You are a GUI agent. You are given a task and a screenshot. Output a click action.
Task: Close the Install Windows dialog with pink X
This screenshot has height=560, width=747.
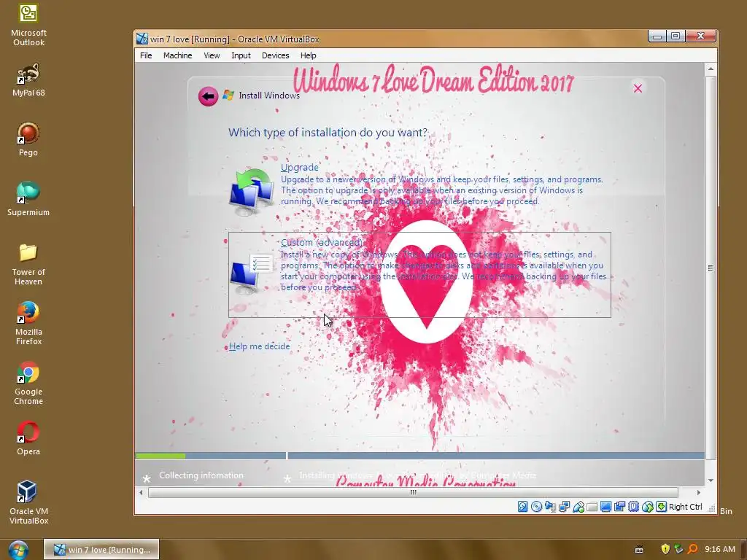638,88
